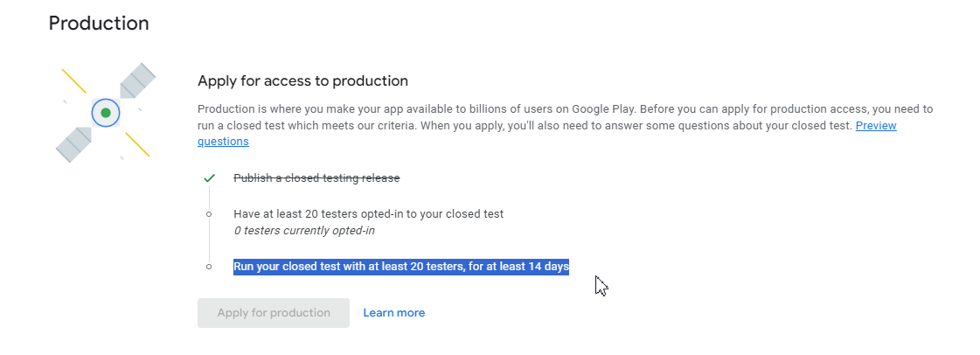Viewport: 980px width, 355px height.
Task: Click the 0 testers currently opted-in status text
Action: coord(304,231)
